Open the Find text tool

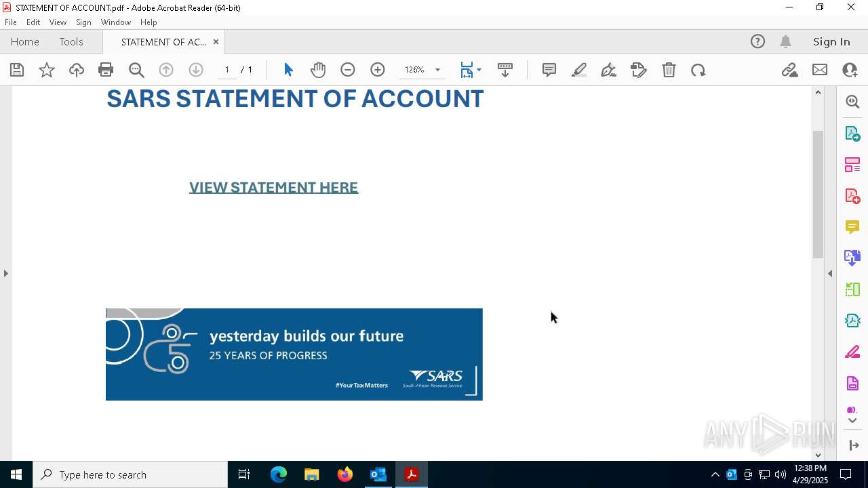pos(136,70)
